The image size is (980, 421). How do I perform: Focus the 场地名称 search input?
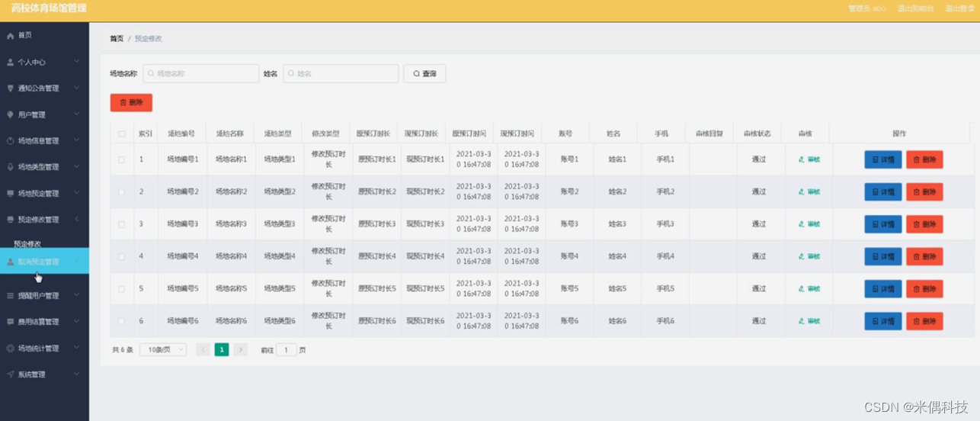pyautogui.click(x=201, y=74)
